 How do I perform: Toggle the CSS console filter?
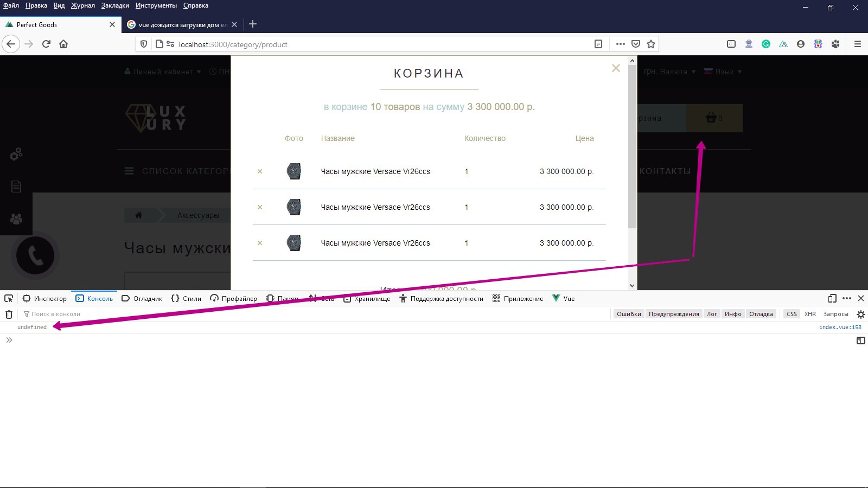(792, 314)
